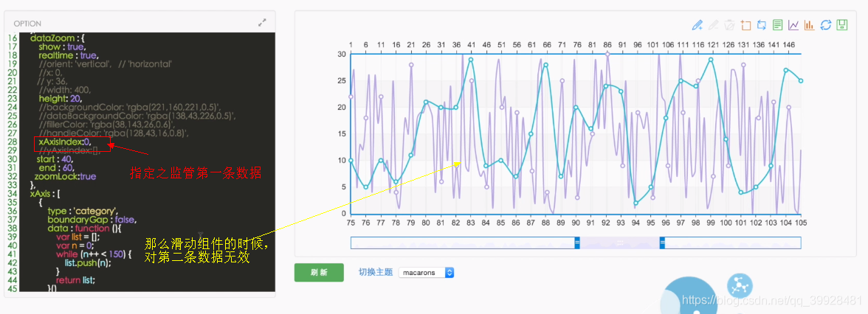The image size is (868, 314).
Task: Click code line 'xAxisIndex:0,'
Action: tap(65, 142)
